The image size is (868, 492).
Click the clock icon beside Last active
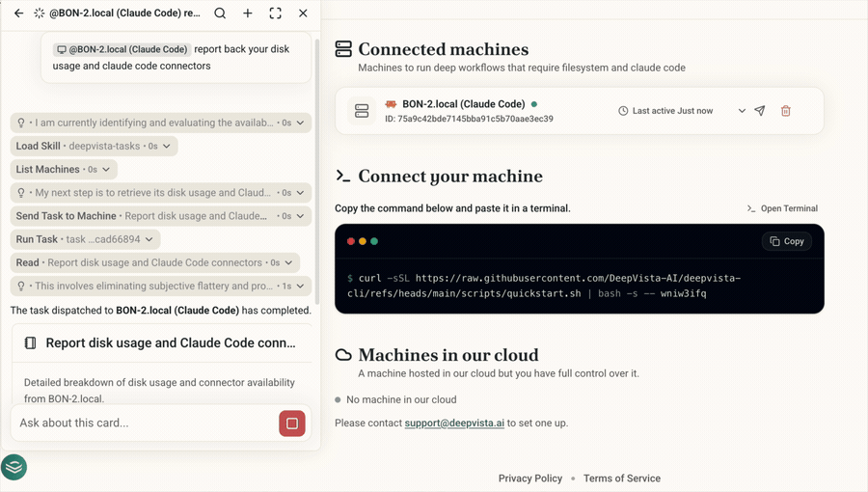click(623, 111)
